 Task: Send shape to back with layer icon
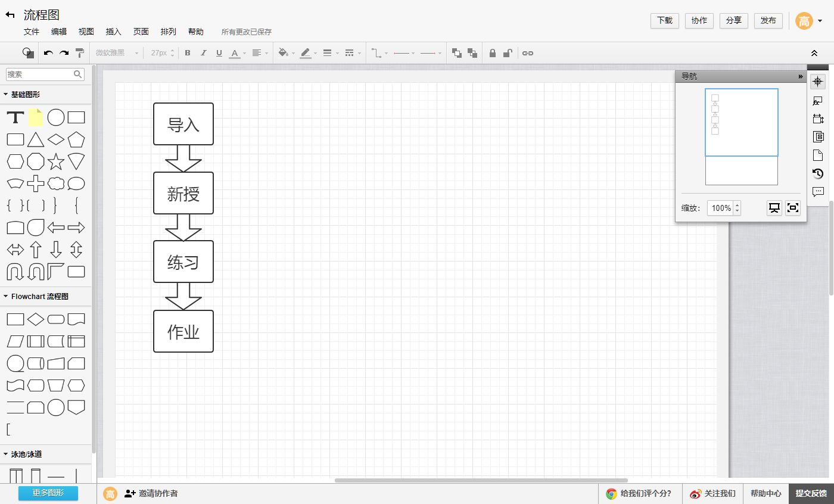pos(472,53)
